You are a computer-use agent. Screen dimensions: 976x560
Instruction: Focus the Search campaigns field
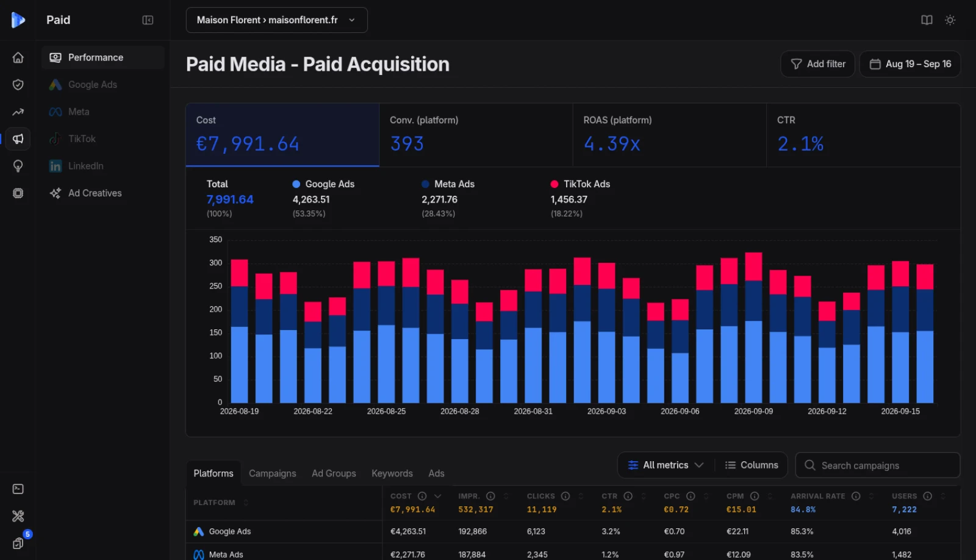coord(878,465)
